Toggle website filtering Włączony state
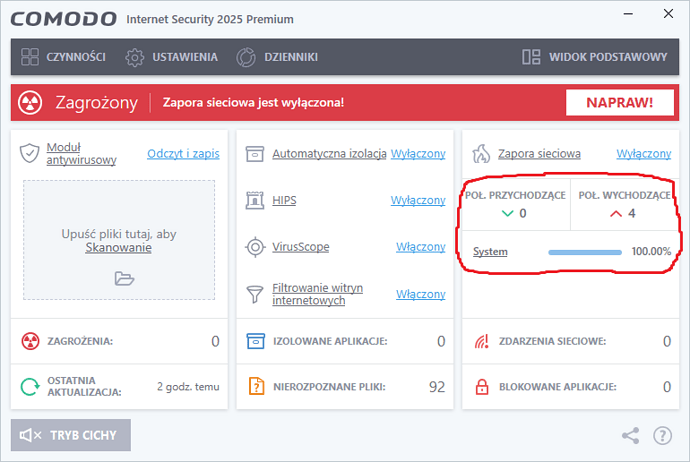Screen dimensions: 690x462 click(421, 294)
